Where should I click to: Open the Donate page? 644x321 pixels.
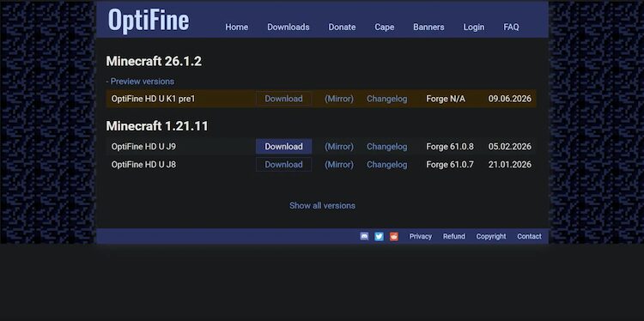342,27
